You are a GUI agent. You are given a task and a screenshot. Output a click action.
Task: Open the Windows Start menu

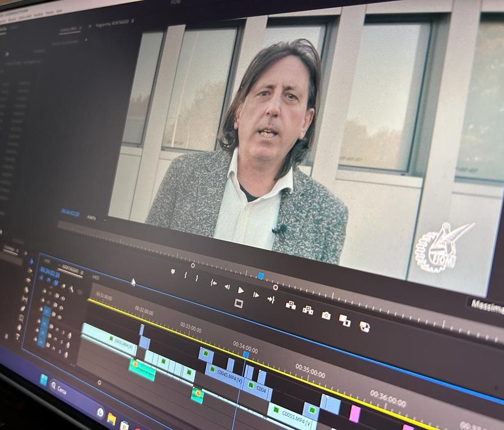[43, 380]
